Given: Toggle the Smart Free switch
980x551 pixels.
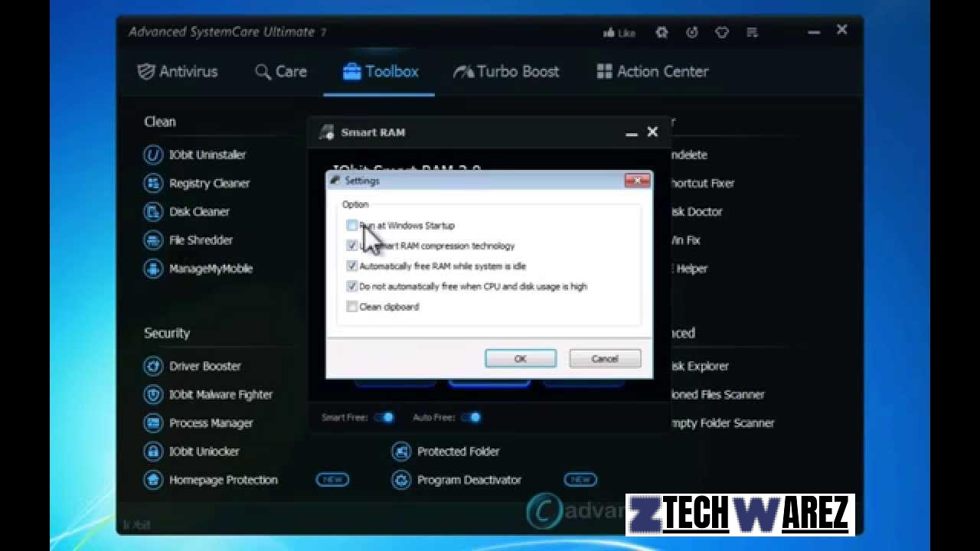Looking at the screenshot, I should point(384,417).
